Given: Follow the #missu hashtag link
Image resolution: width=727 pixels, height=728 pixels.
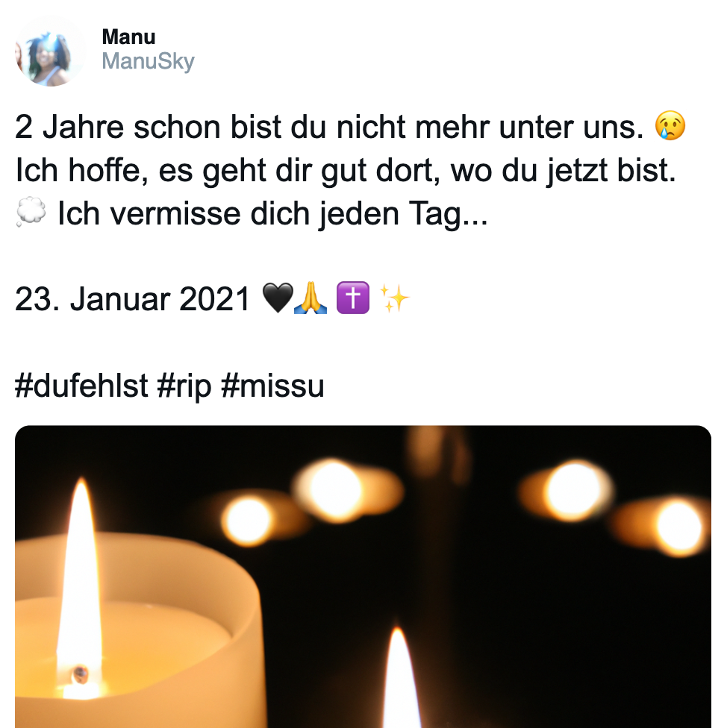Looking at the screenshot, I should coord(272,386).
